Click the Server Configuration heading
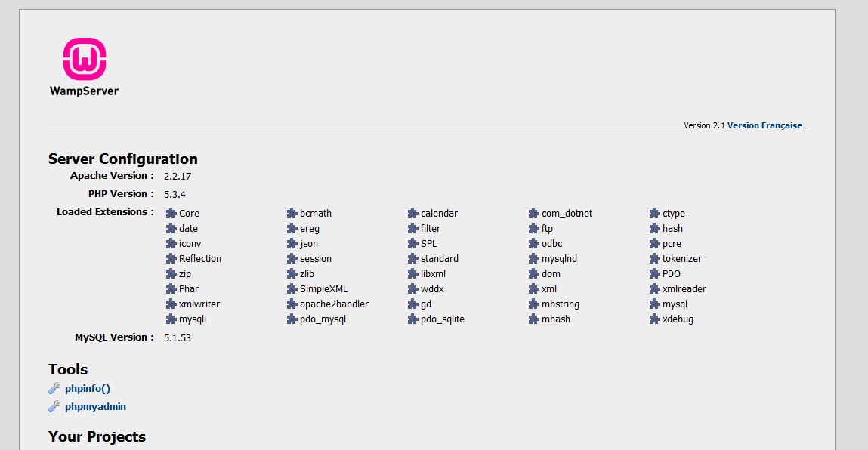The height and width of the screenshot is (450, 868). tap(123, 159)
